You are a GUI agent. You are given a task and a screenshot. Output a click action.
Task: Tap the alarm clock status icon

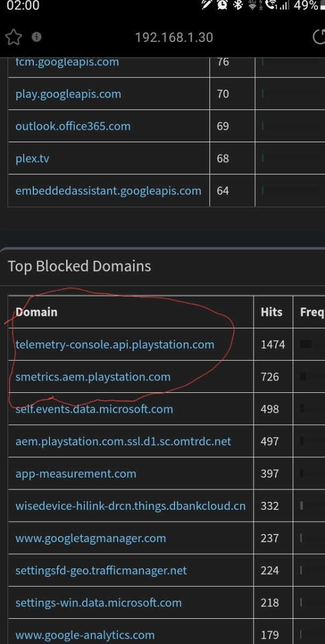(x=222, y=5)
